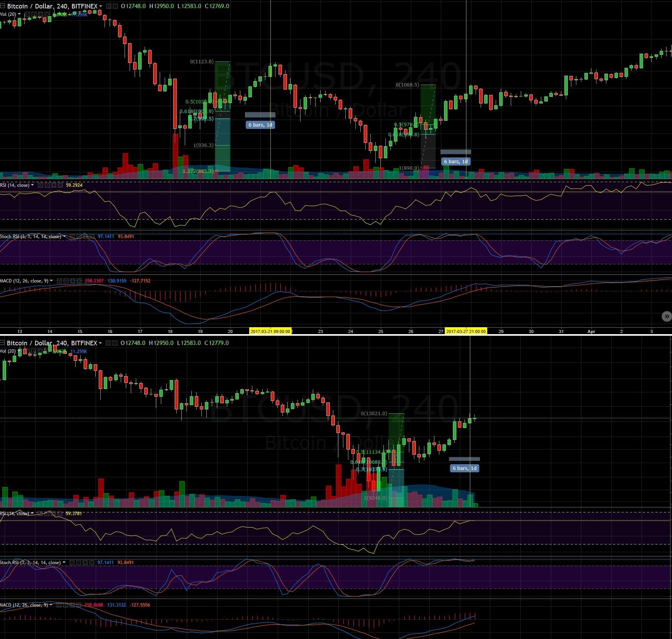Expand bottom Bitcoin / Dollar, BITFINEX dropdown arrow
Image resolution: width=672 pixels, height=639 pixels.
pos(100,343)
